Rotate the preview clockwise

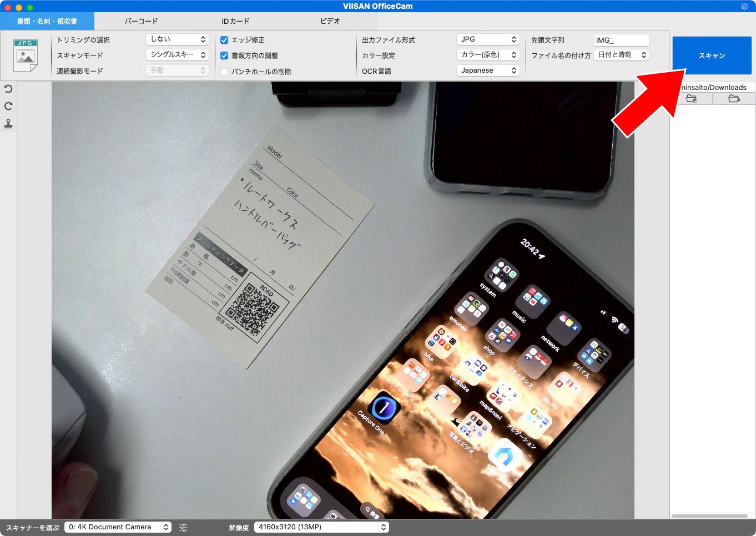pyautogui.click(x=8, y=106)
